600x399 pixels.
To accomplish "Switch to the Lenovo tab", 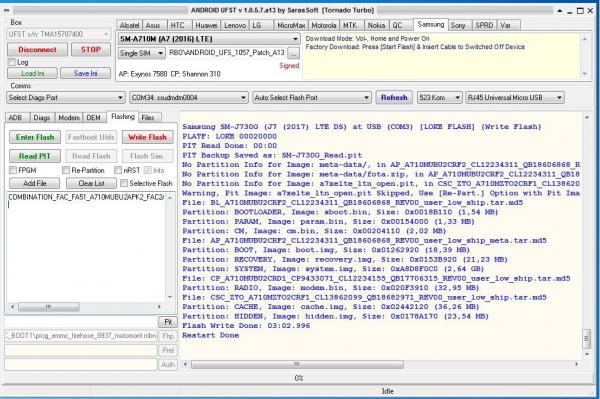I will pos(235,25).
